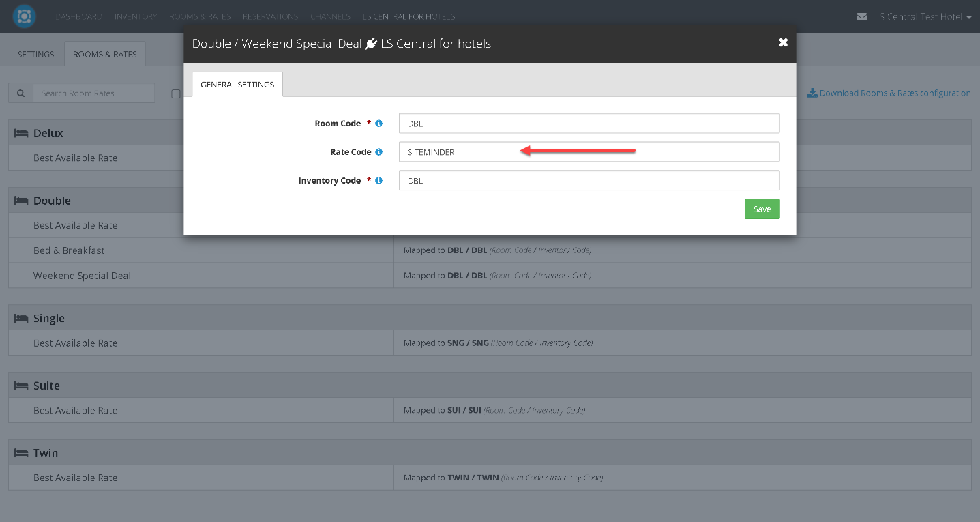Screen dimensions: 980x522
Task: Click the bed icon next to Single
Action: [x=21, y=318]
